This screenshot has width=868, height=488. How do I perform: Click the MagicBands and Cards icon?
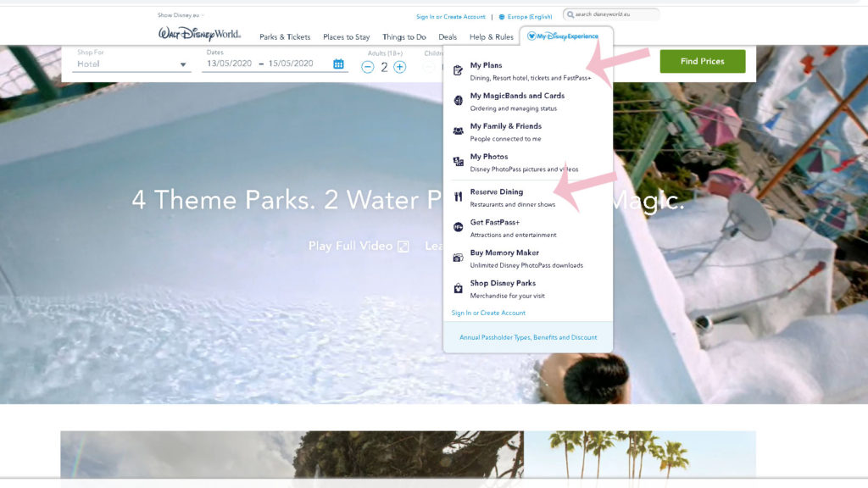(x=458, y=100)
